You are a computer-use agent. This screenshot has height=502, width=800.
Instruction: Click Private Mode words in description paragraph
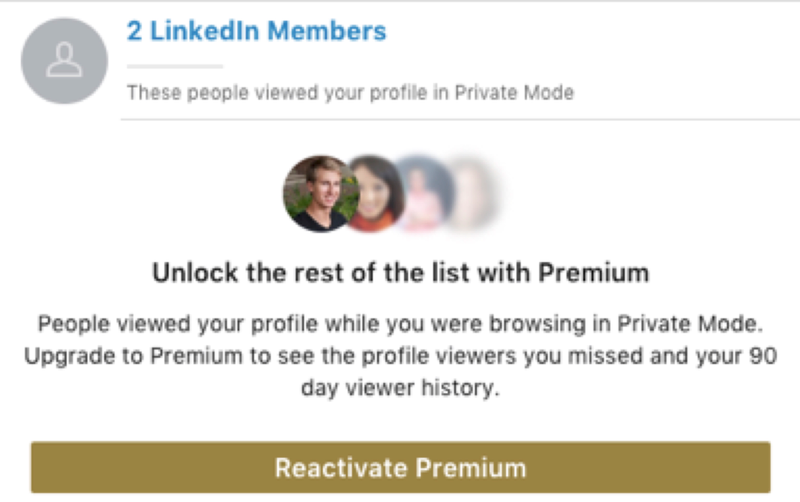click(x=690, y=324)
